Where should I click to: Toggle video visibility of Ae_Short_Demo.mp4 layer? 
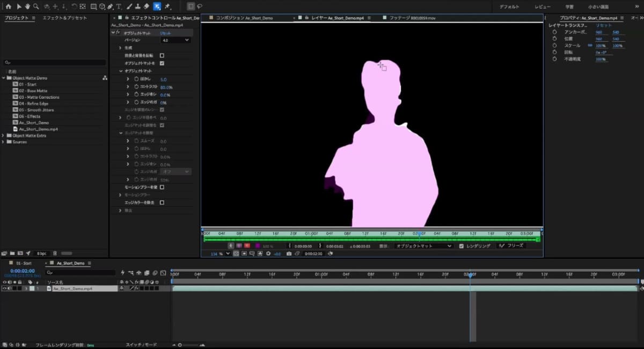pos(4,288)
